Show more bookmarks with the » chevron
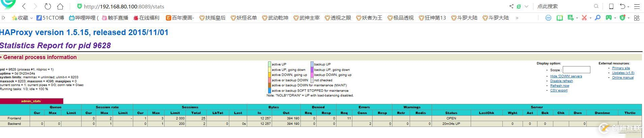Image resolution: width=644 pixels, height=138 pixels. coord(517,18)
